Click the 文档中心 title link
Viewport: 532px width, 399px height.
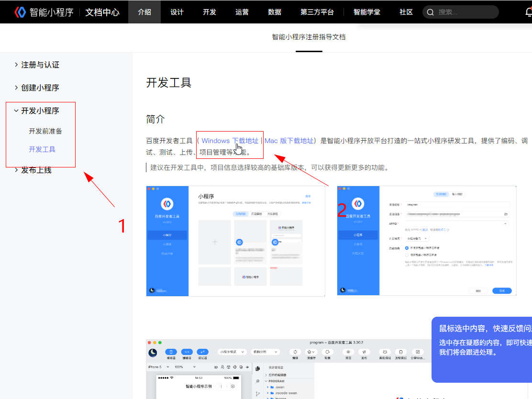(x=102, y=12)
